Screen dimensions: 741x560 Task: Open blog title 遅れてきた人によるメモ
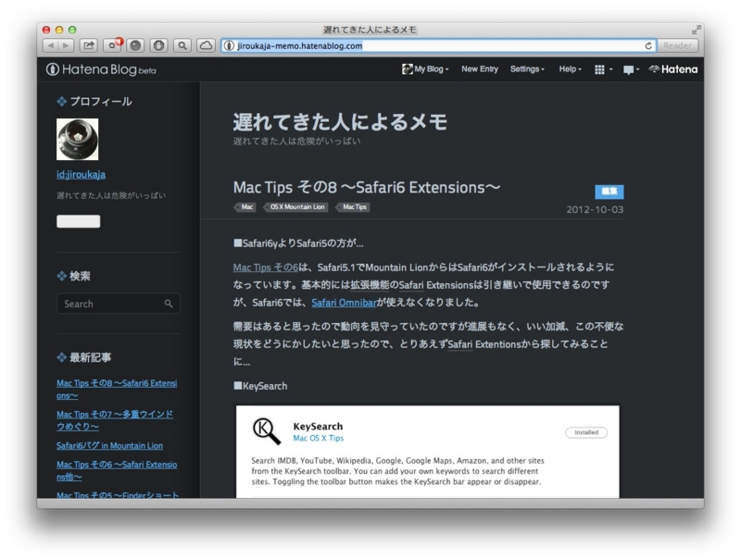tap(340, 122)
